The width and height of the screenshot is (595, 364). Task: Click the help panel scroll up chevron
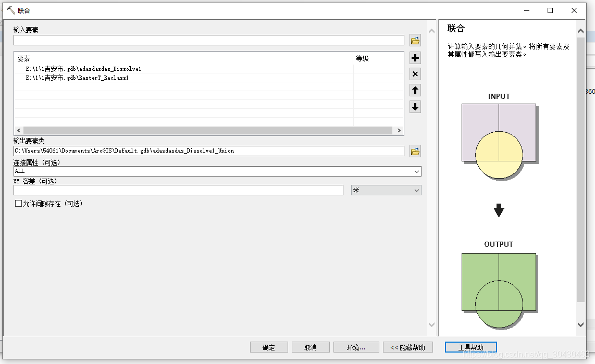(x=580, y=30)
